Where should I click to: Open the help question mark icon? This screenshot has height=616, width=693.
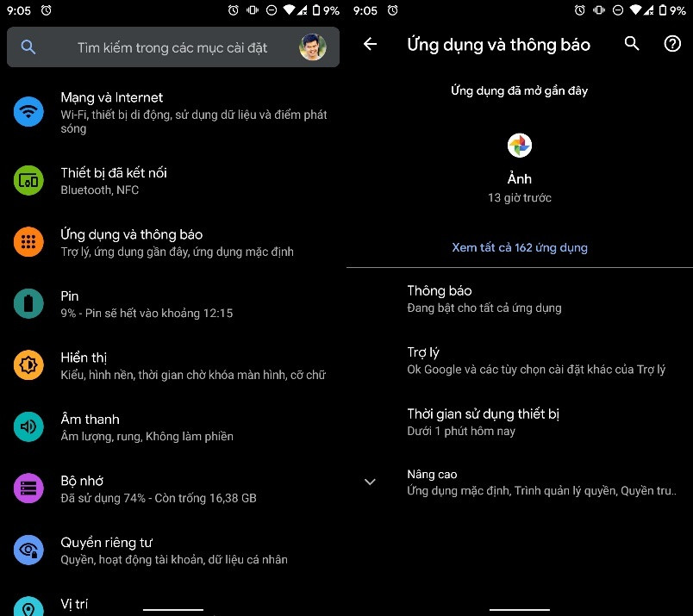point(672,44)
